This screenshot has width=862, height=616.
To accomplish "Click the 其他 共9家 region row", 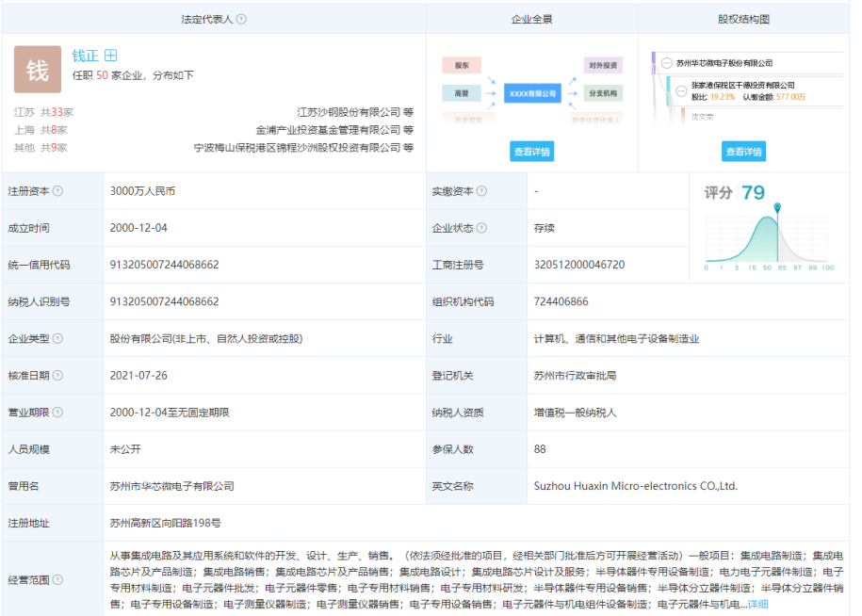I will [41, 147].
